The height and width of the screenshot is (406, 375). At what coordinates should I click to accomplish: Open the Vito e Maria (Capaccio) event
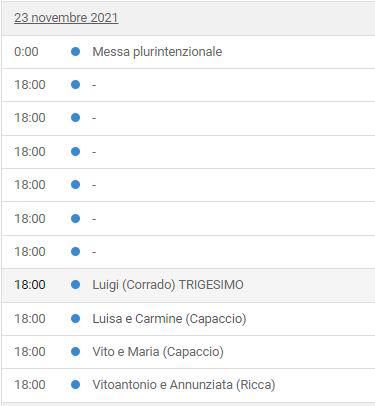pos(158,352)
